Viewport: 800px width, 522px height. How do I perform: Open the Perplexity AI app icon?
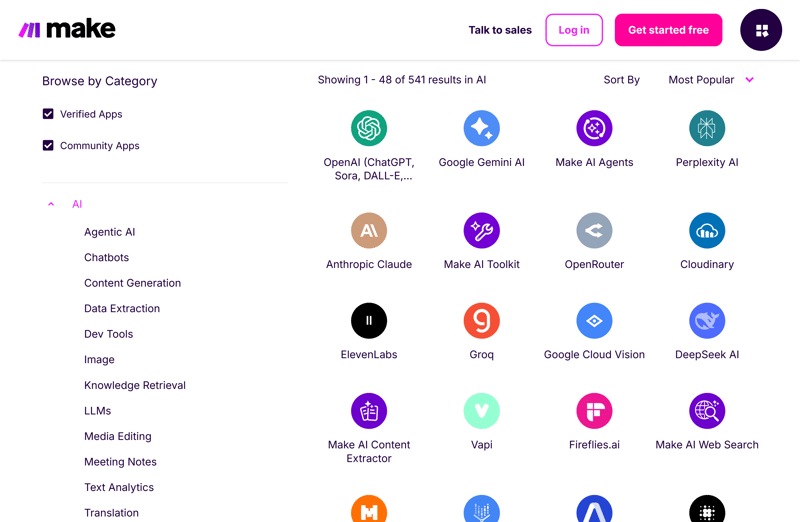[x=707, y=128]
